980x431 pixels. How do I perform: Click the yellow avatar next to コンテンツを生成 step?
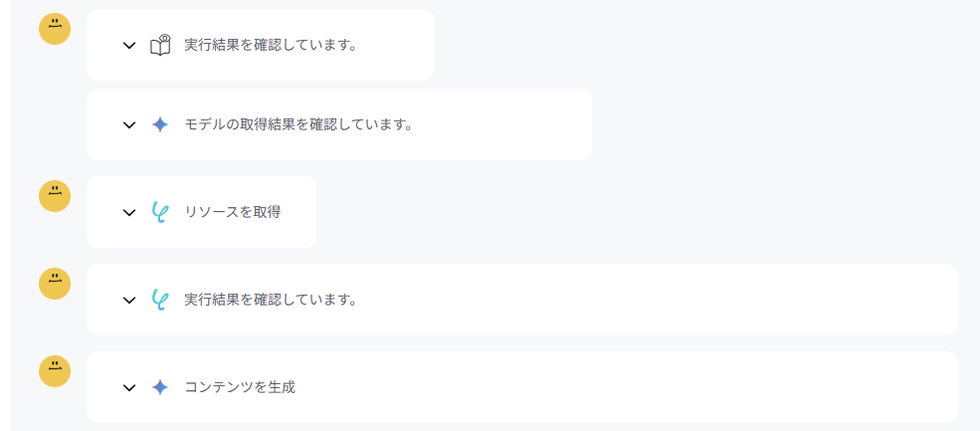tap(55, 371)
